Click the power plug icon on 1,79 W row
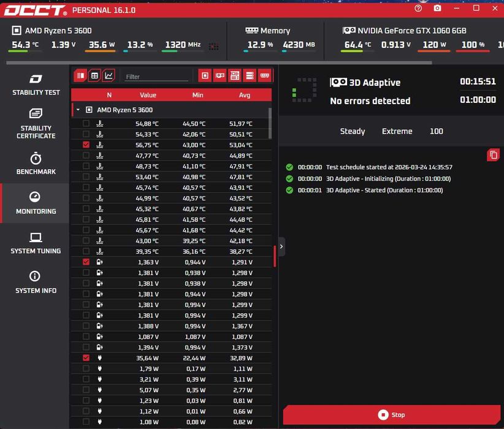The height and width of the screenshot is (429, 504). tap(100, 368)
